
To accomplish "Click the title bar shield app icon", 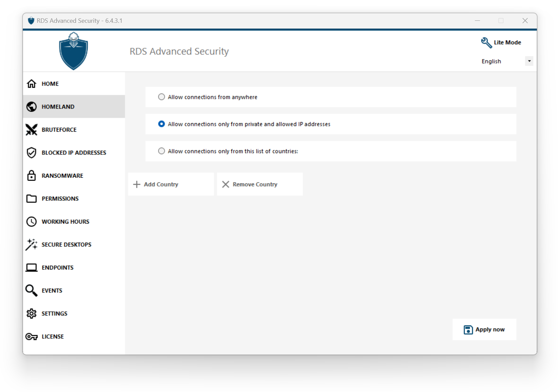I will 31,21.
